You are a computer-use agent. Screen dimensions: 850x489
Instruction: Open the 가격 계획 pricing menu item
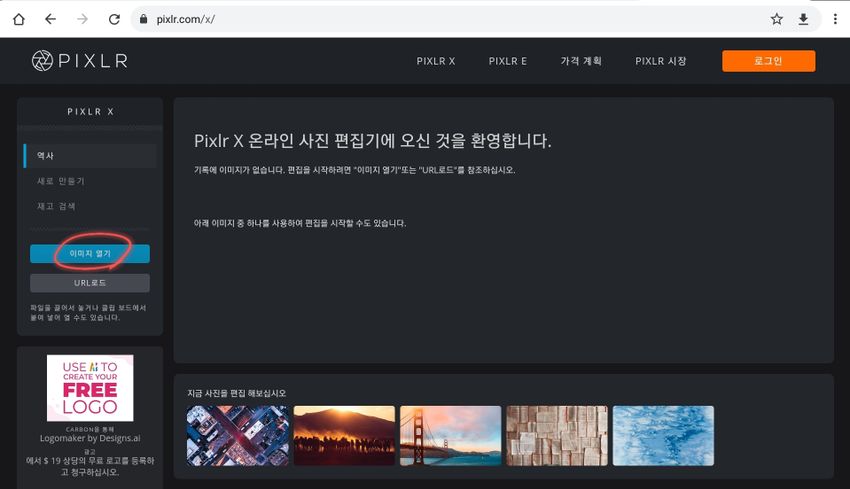tap(581, 61)
